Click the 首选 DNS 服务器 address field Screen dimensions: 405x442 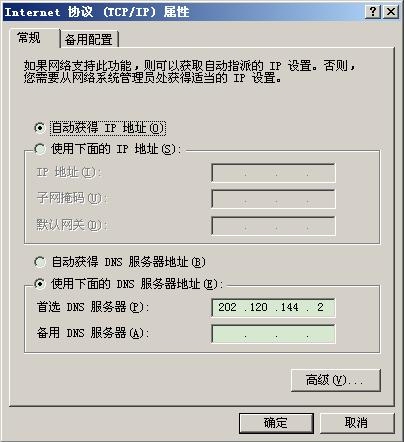point(273,307)
